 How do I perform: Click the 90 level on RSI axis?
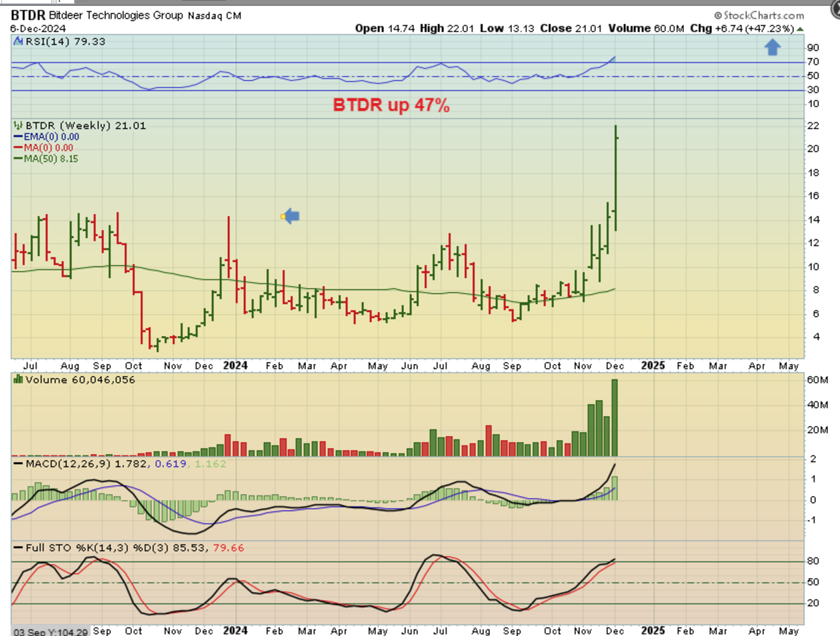coord(813,47)
